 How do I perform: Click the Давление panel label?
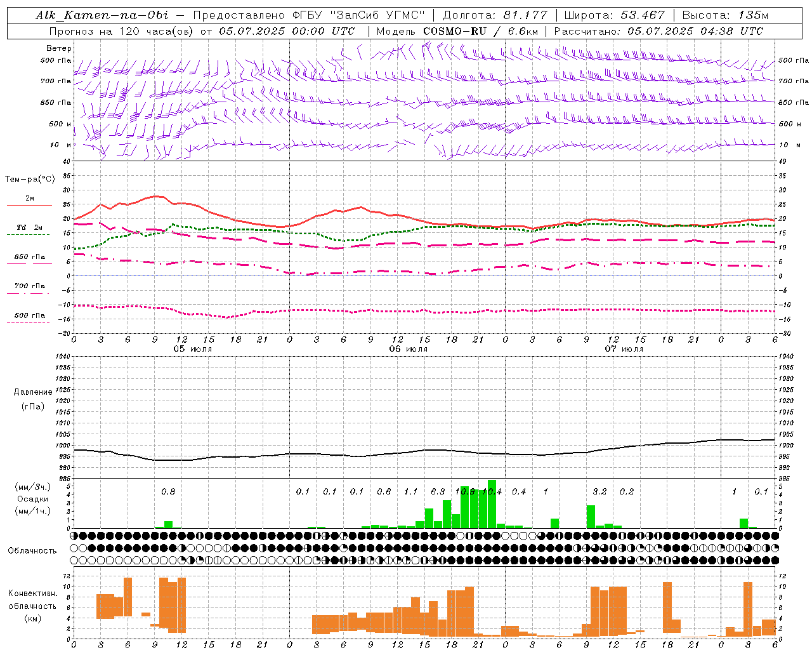point(33,392)
